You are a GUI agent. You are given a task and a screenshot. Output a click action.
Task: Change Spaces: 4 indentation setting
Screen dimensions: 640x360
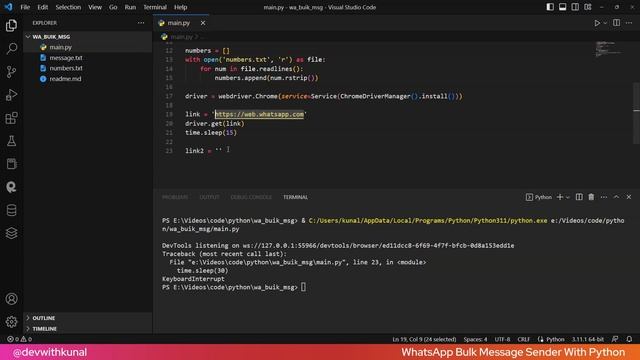[475, 339]
